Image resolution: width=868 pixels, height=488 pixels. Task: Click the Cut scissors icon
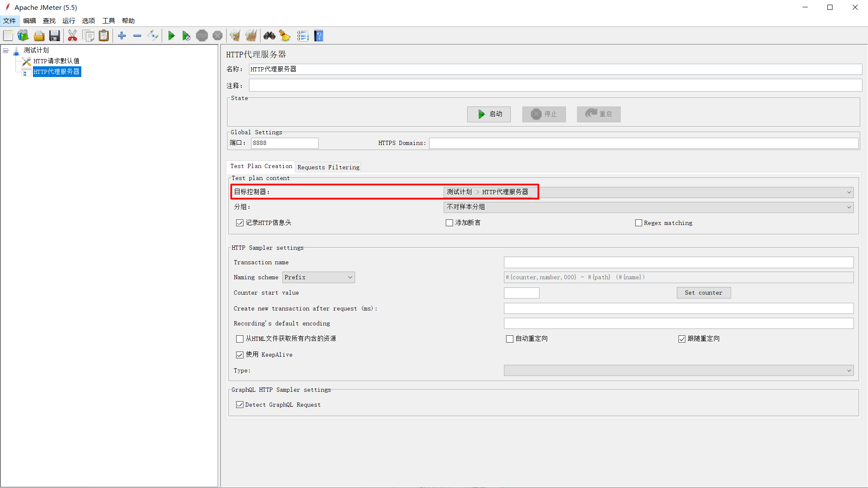[72, 36]
